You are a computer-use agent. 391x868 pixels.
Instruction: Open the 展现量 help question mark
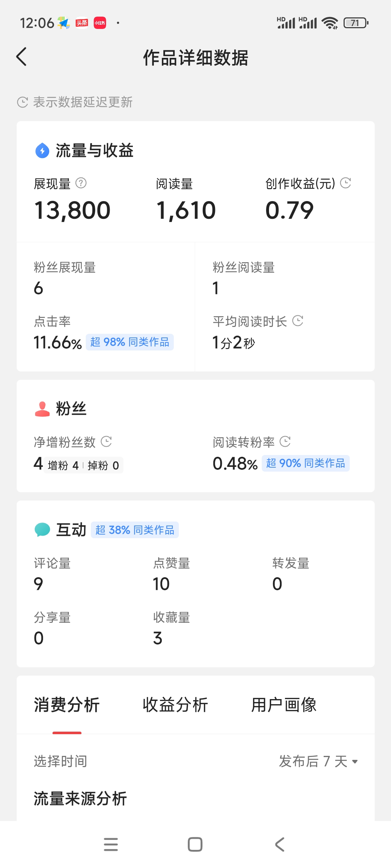(x=81, y=183)
